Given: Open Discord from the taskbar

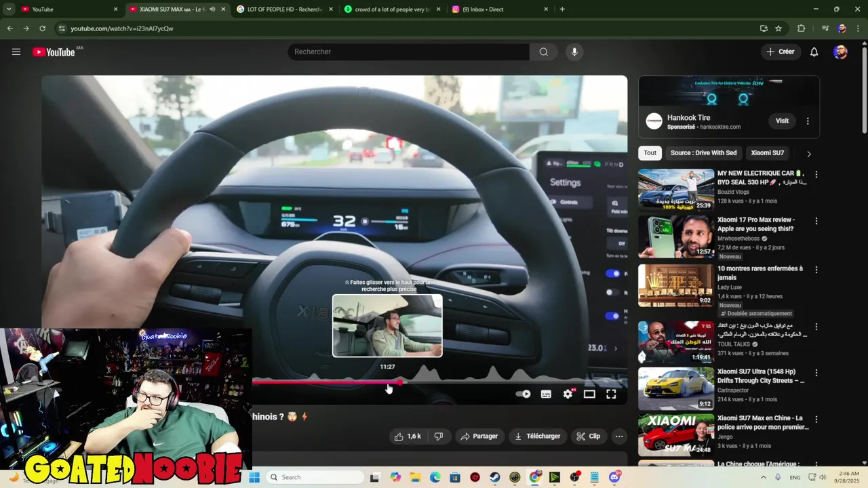Looking at the screenshot, I should click(614, 477).
